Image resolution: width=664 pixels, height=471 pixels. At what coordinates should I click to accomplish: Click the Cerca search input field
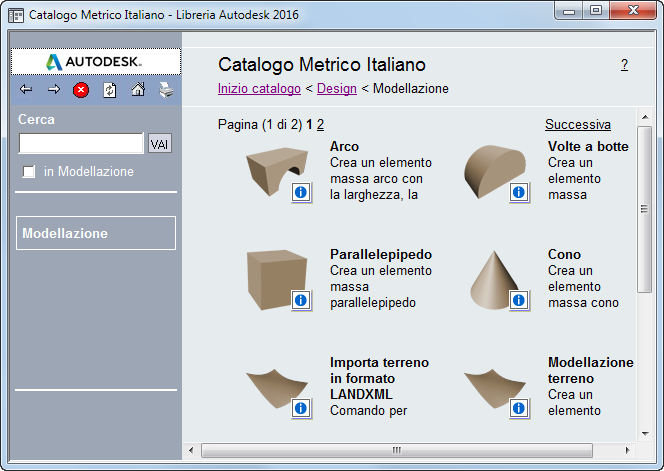point(81,143)
